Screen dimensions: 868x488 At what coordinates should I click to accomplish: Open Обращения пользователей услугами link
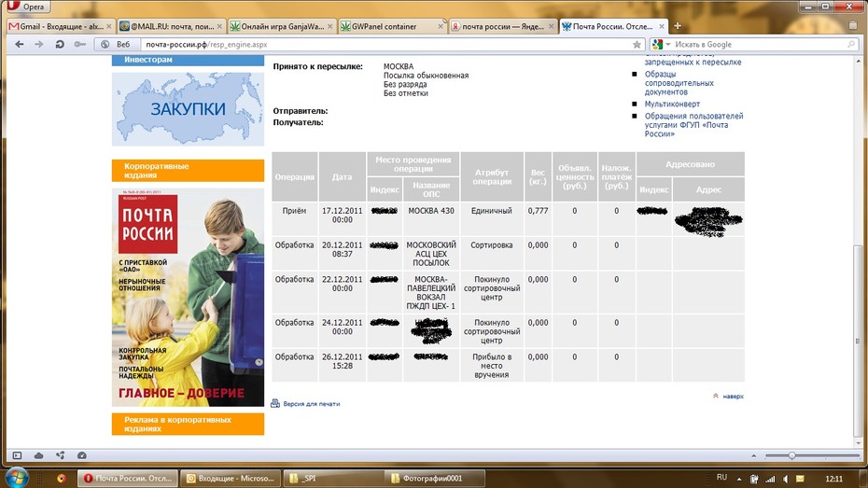point(693,125)
